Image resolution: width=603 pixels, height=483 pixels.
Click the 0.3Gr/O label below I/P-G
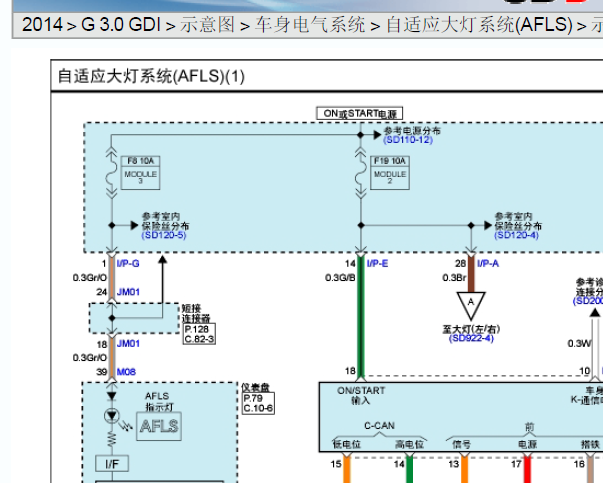coord(90,278)
